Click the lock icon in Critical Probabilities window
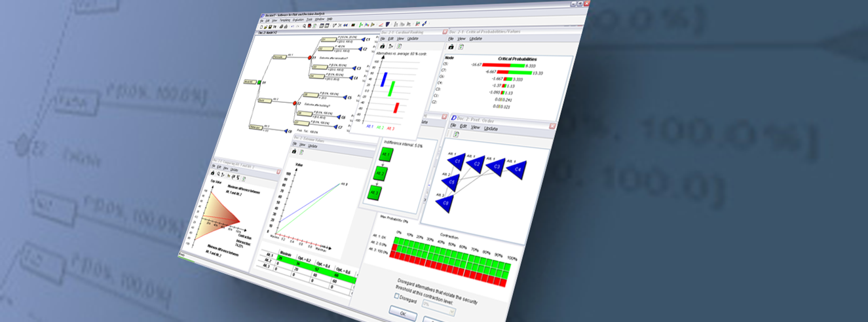The image size is (868, 322). (451, 47)
